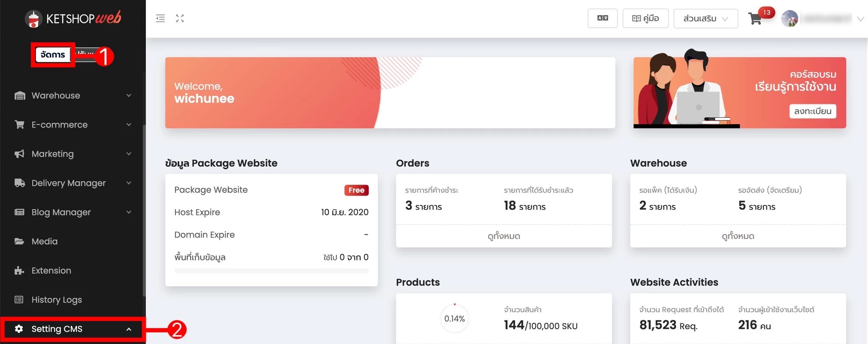Image resolution: width=868 pixels, height=344 pixels.
Task: Open the คู่มือ manual button
Action: pos(645,18)
